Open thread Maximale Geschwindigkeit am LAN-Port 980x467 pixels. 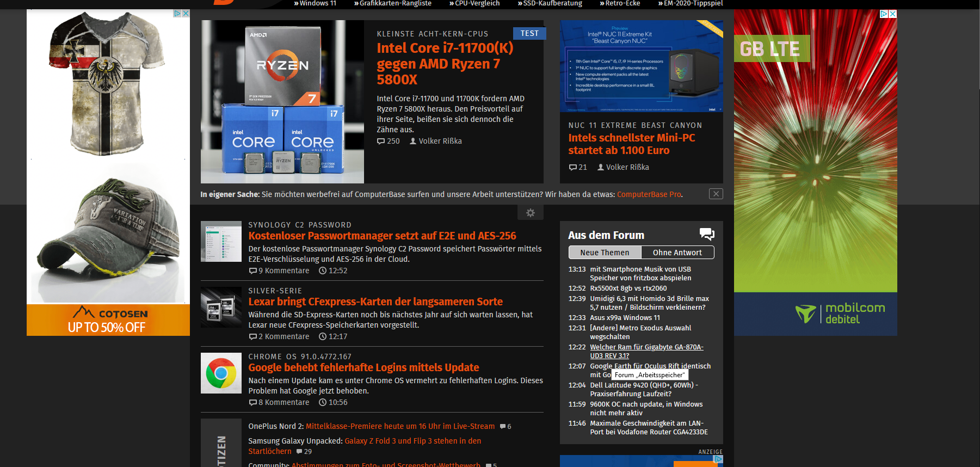pos(649,427)
